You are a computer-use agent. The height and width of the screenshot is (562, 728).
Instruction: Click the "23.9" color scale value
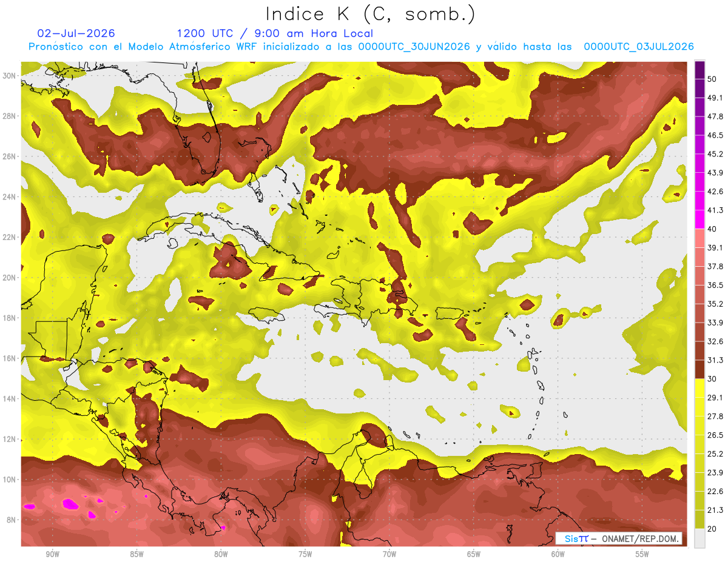[x=715, y=473]
